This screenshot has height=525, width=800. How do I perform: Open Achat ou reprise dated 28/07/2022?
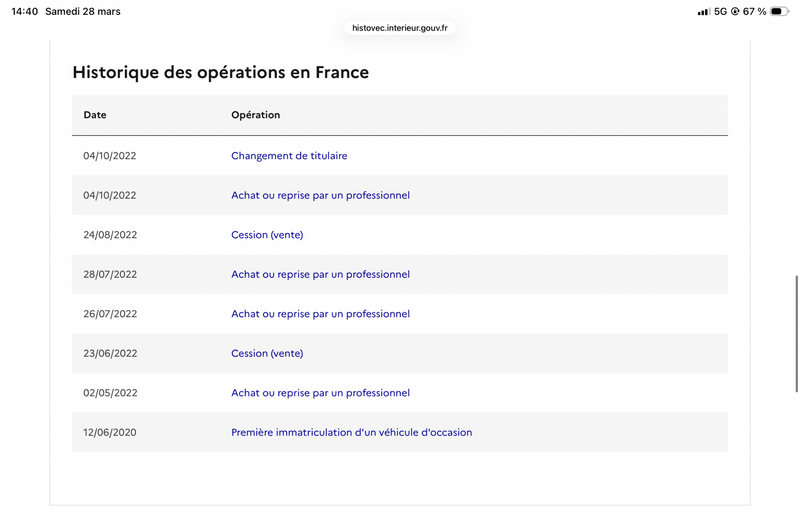point(320,274)
